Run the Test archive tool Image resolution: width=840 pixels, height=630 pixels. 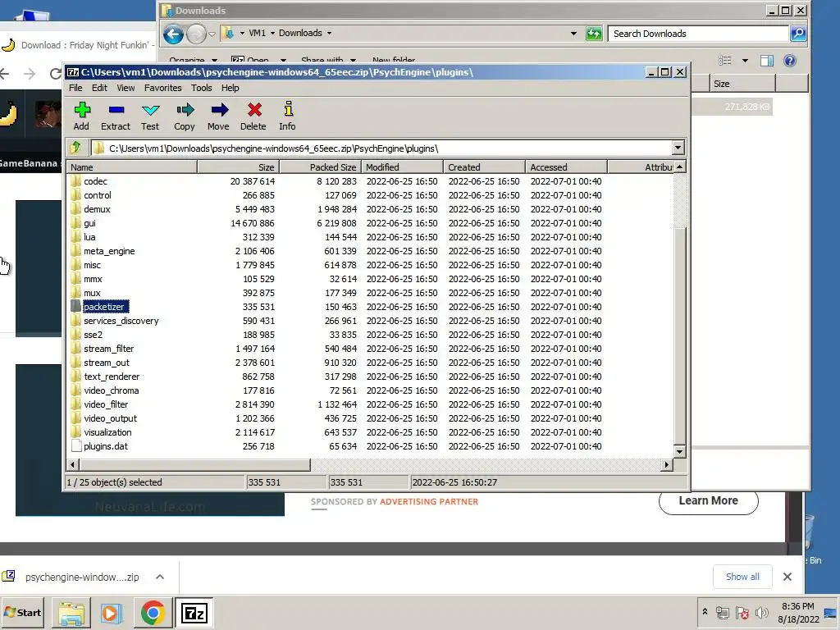point(151,116)
